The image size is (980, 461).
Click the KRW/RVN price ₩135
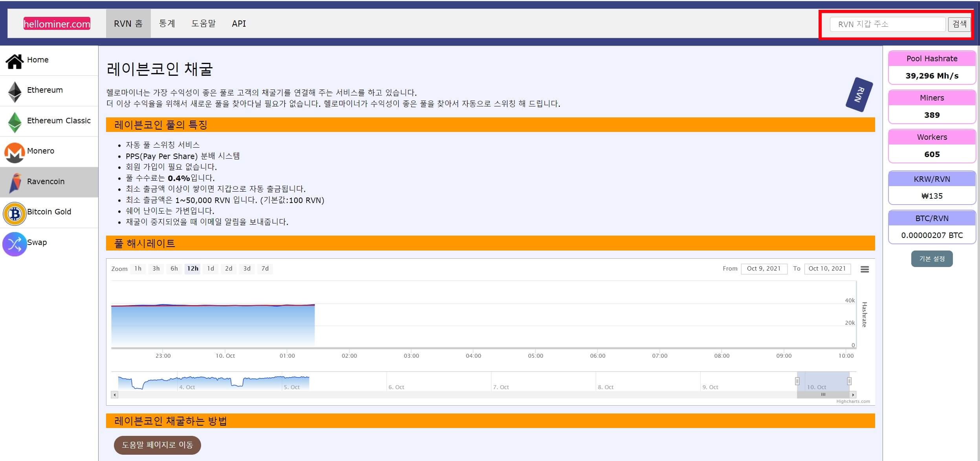(932, 196)
